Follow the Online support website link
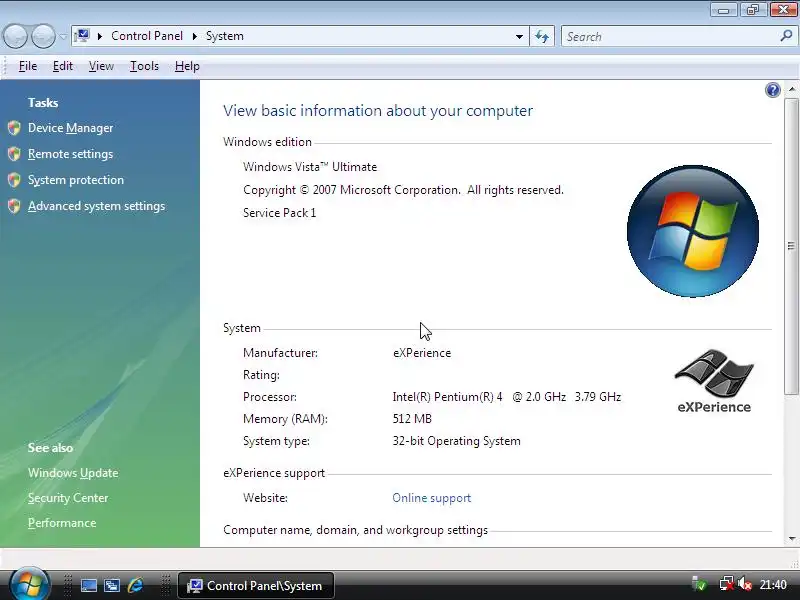Screen dimensions: 800x600 click(432, 498)
